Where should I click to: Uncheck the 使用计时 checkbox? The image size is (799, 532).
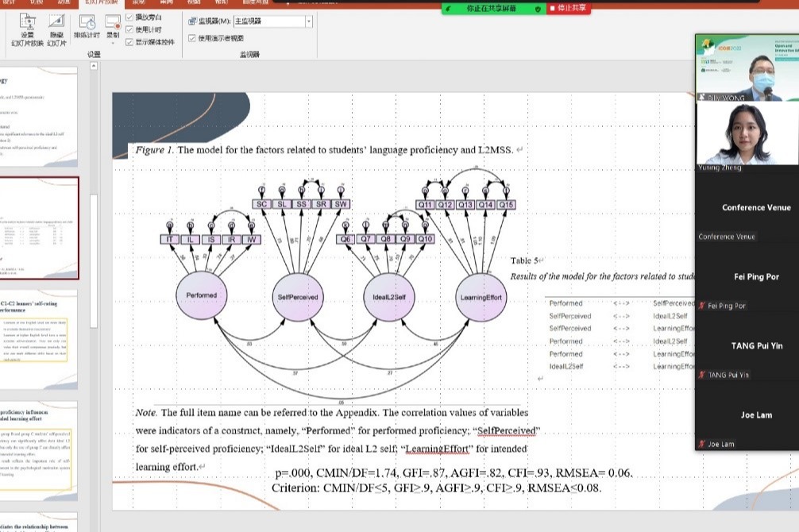(130, 29)
